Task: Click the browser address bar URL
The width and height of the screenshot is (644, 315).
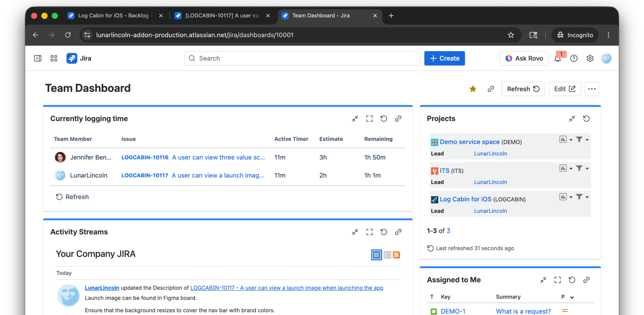Action: (195, 35)
